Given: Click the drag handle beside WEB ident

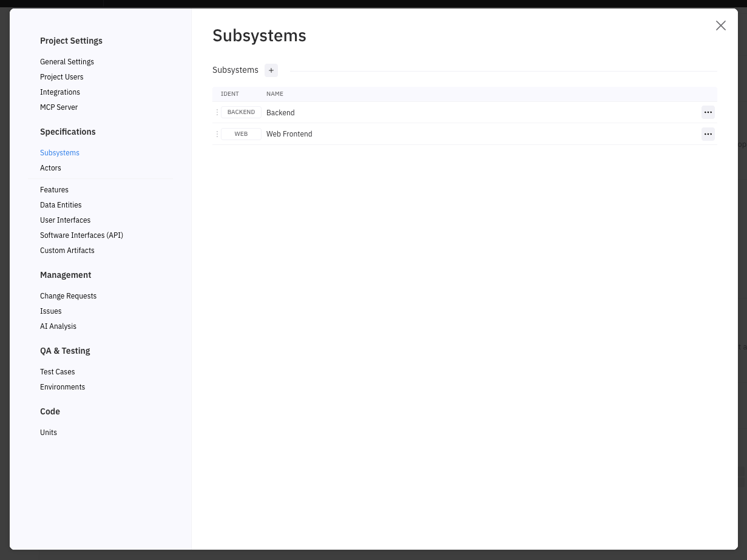Looking at the screenshot, I should click(x=217, y=134).
